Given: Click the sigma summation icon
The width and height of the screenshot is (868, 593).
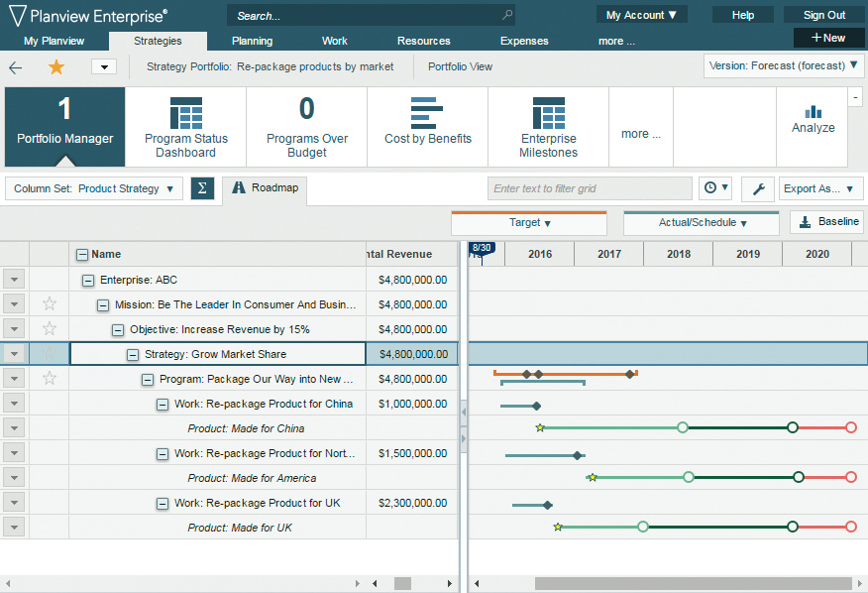Looking at the screenshot, I should click(202, 188).
